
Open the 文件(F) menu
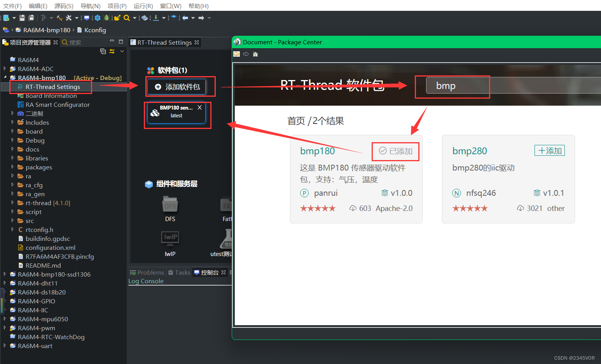click(x=12, y=6)
